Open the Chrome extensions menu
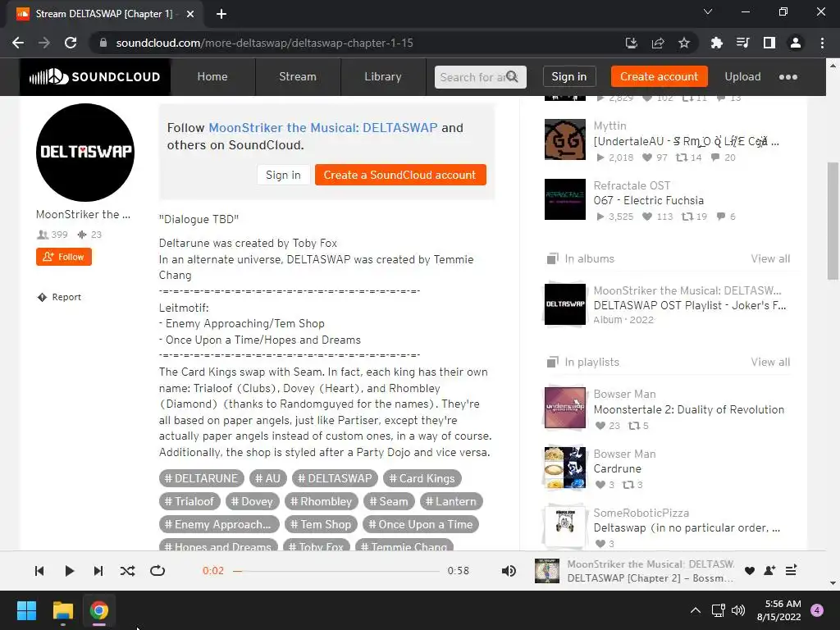The height and width of the screenshot is (630, 840). pos(717,43)
